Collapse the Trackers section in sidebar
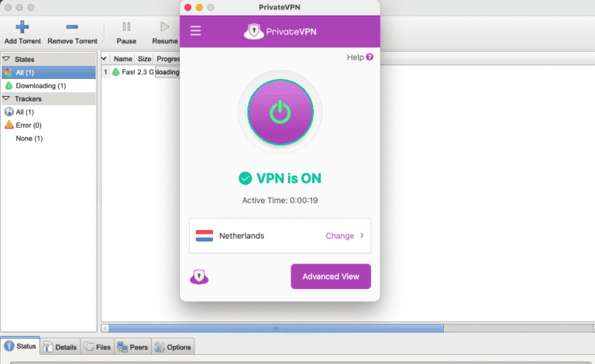Image resolution: width=595 pixels, height=364 pixels. tap(6, 98)
